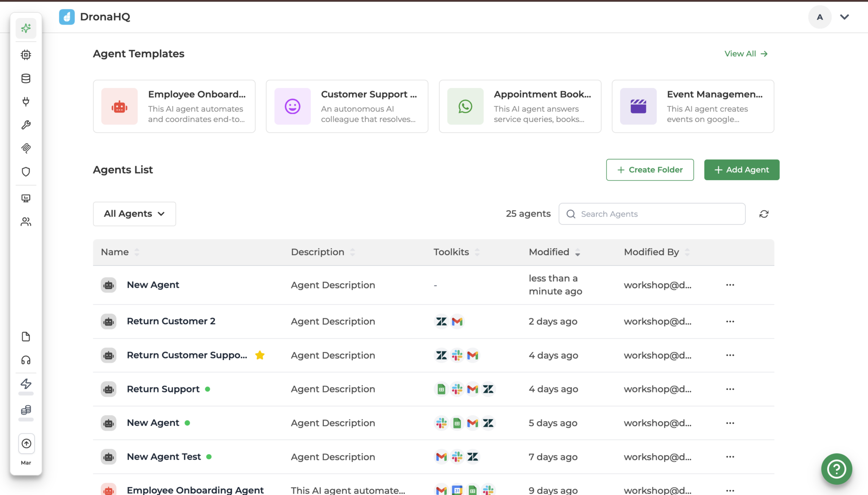Open the more options menu for Return Customer 2
The image size is (868, 495).
730,321
